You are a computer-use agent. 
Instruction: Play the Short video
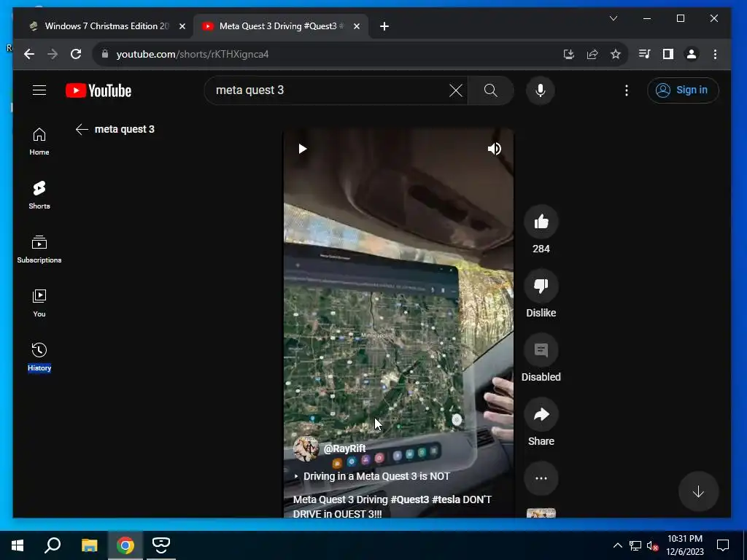pyautogui.click(x=302, y=149)
